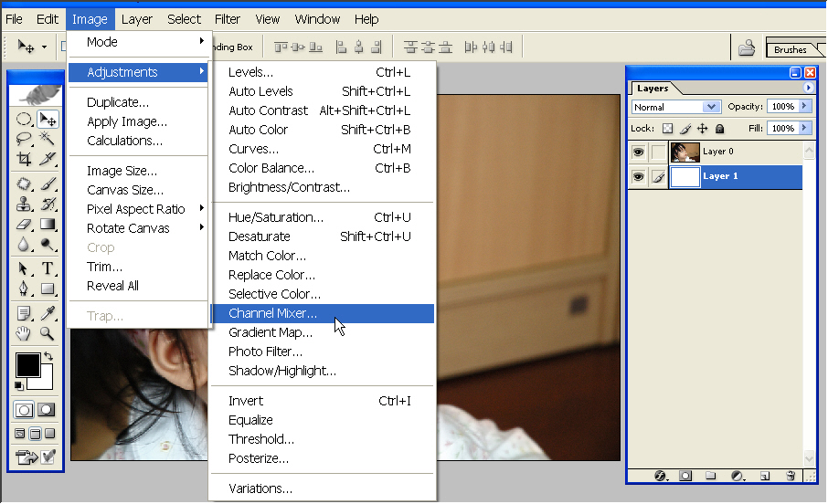Toggle lock all
The height and width of the screenshot is (504, 828).
(x=719, y=128)
